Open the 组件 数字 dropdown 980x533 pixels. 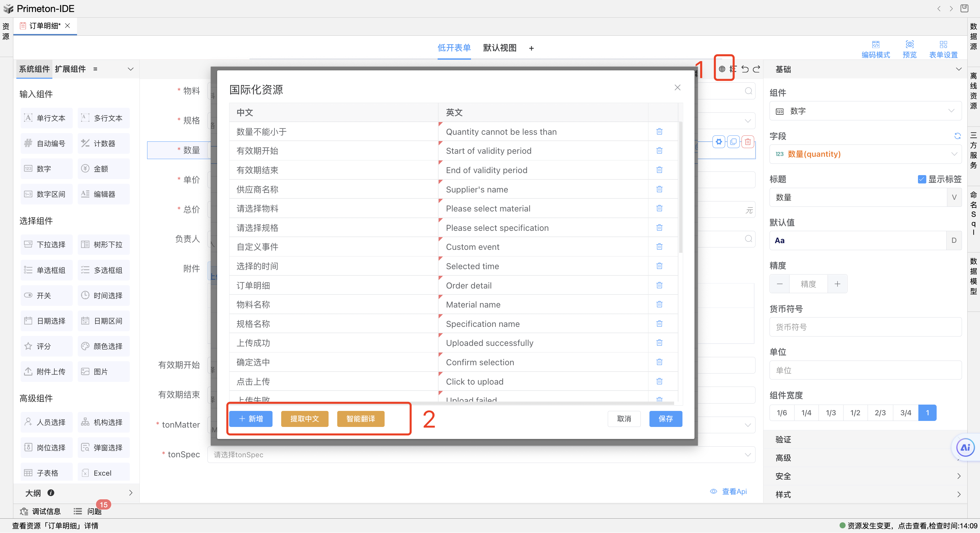865,111
